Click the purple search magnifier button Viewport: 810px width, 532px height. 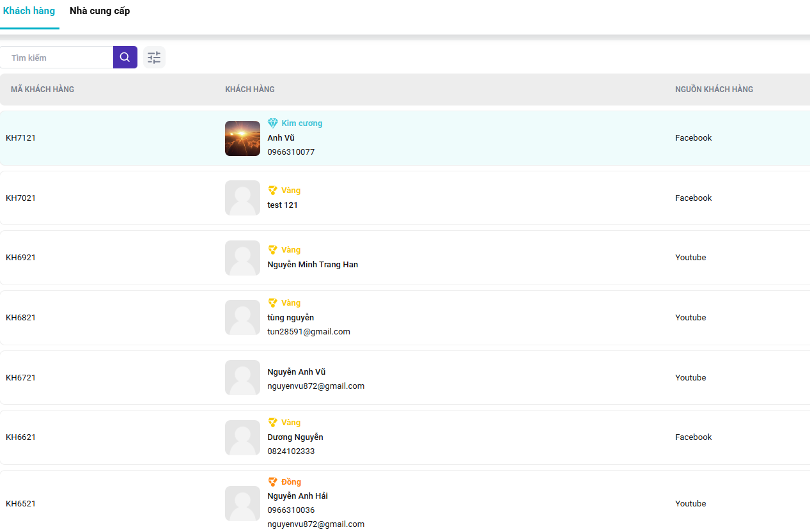pos(125,58)
